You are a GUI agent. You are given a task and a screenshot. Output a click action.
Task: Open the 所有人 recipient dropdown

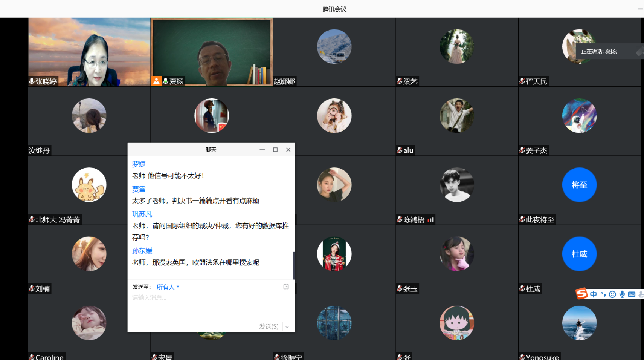pyautogui.click(x=168, y=287)
